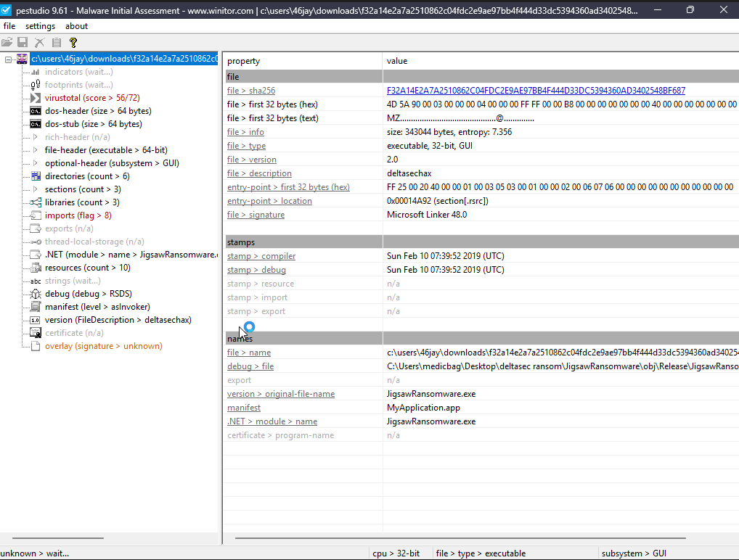Click the strings abc icon
739x560 pixels.
[36, 281]
